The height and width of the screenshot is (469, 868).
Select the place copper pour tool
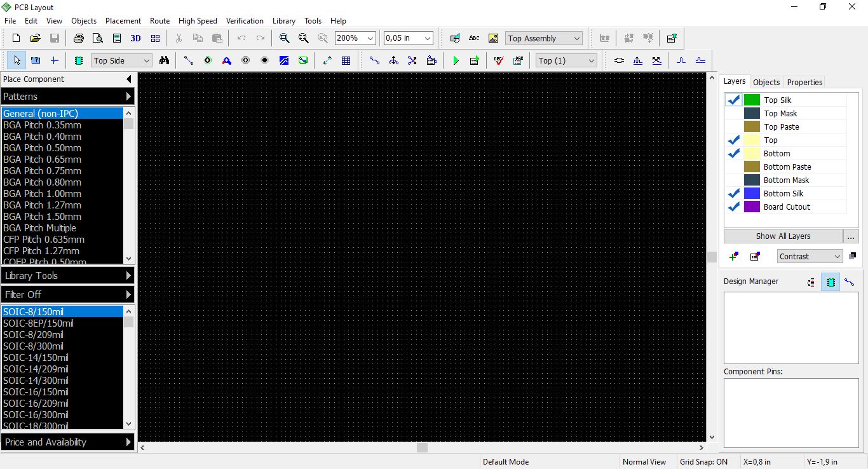click(x=284, y=60)
